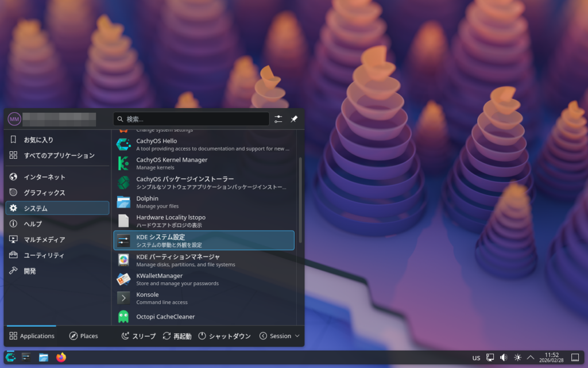Screen dimensions: 588x368
Task: Open Dolphin file manager entry
Action: [x=204, y=202]
